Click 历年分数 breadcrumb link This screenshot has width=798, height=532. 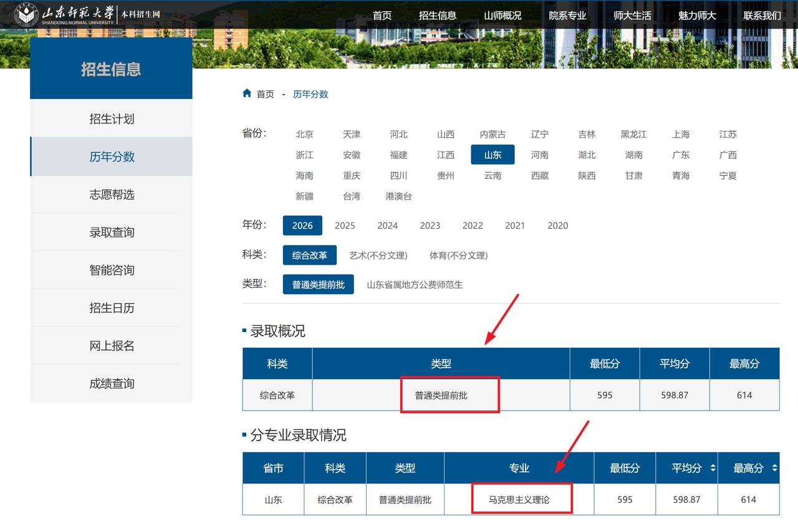coord(310,94)
